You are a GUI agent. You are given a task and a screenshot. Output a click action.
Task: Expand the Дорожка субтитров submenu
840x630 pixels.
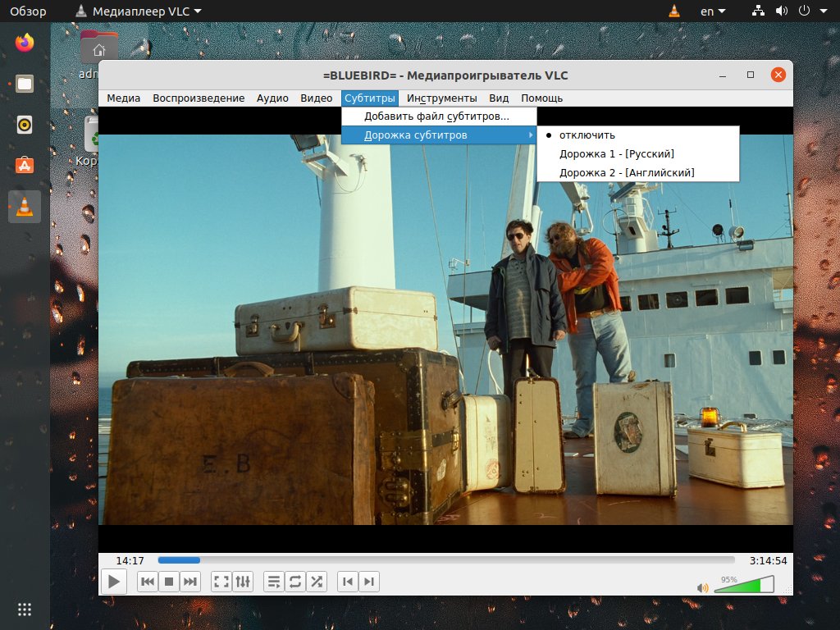(x=439, y=135)
